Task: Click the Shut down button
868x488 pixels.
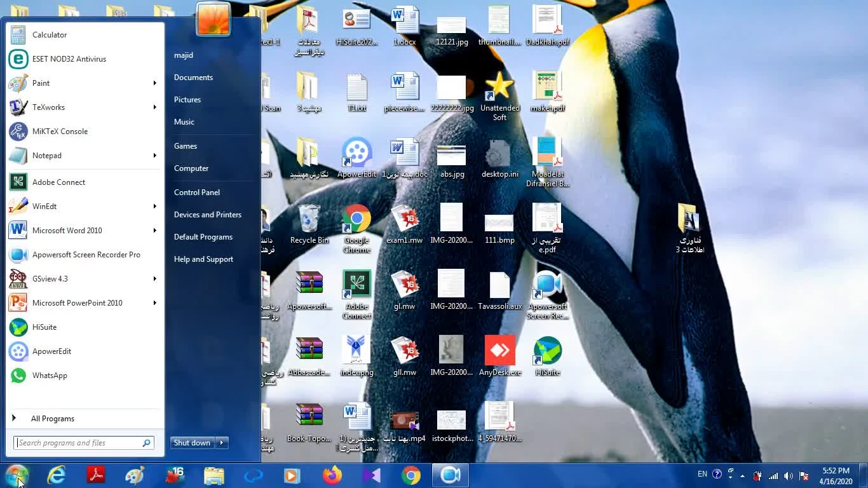Action: [192, 443]
